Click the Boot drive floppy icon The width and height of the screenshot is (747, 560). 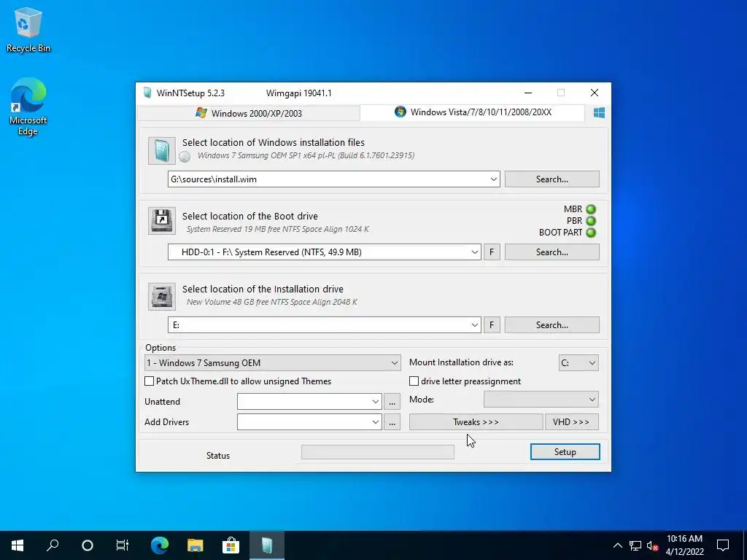(x=161, y=220)
